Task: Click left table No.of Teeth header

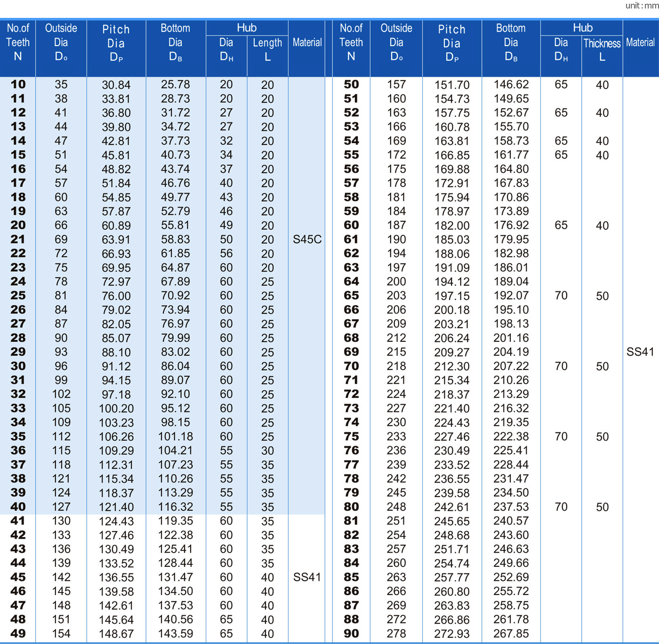Action: 18,42
